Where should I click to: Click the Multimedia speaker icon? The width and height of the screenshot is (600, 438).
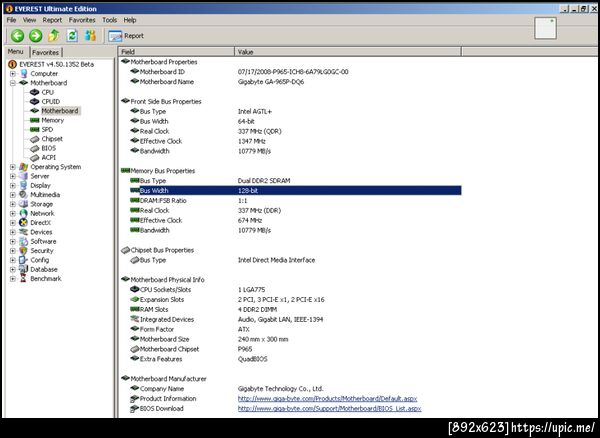coord(24,195)
